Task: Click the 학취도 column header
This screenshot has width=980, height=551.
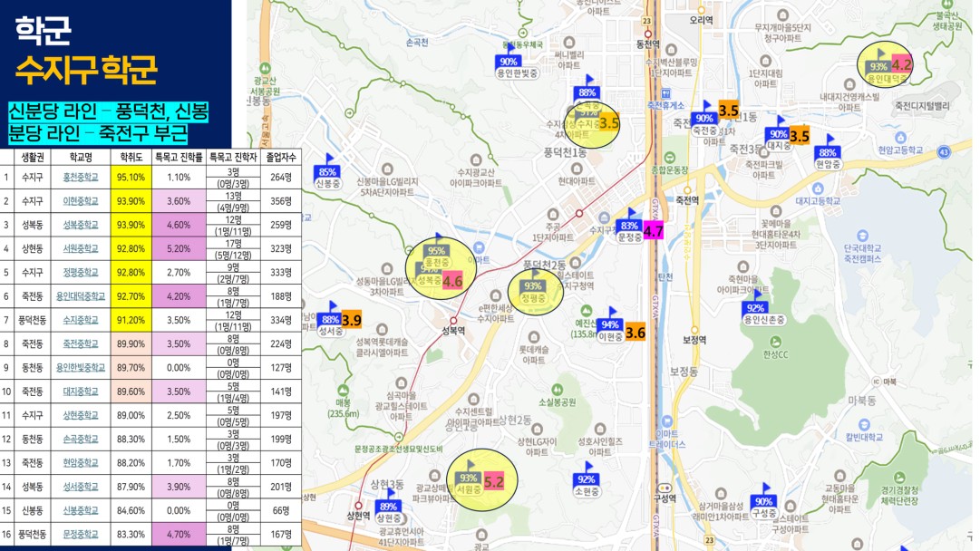Action: pos(131,157)
